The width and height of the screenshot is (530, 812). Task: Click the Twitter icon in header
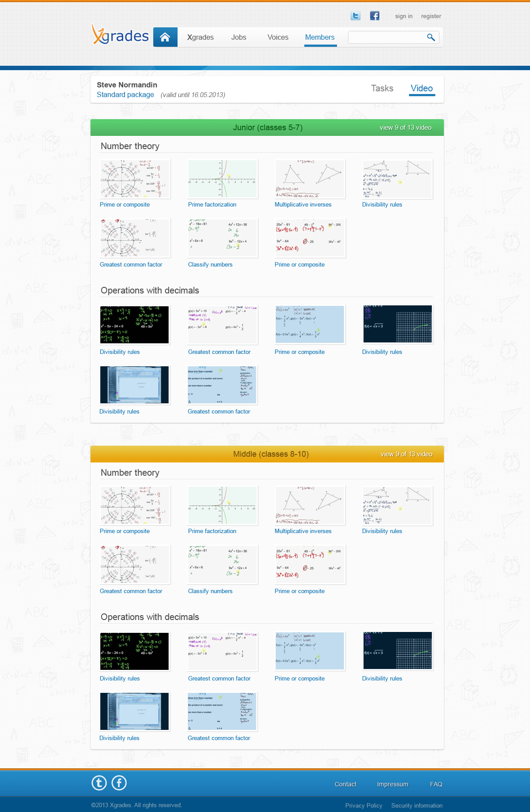355,16
